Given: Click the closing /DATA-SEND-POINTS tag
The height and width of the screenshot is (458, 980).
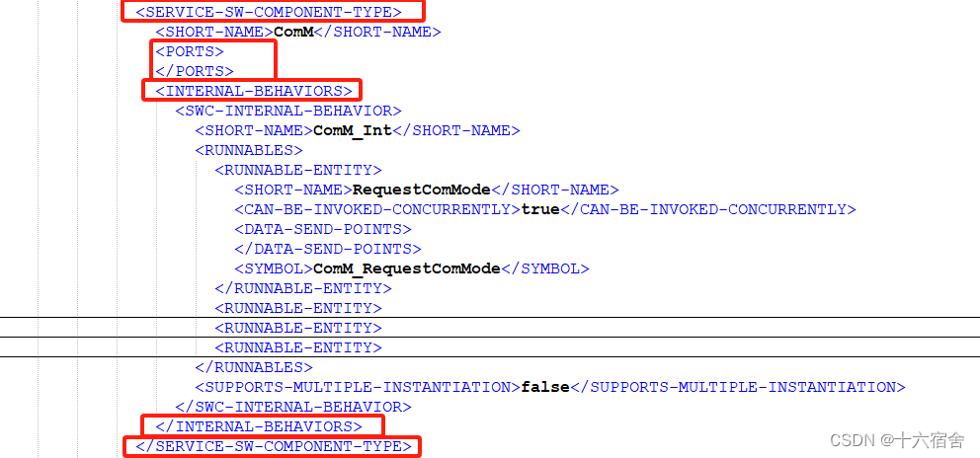Looking at the screenshot, I should coord(328,250).
